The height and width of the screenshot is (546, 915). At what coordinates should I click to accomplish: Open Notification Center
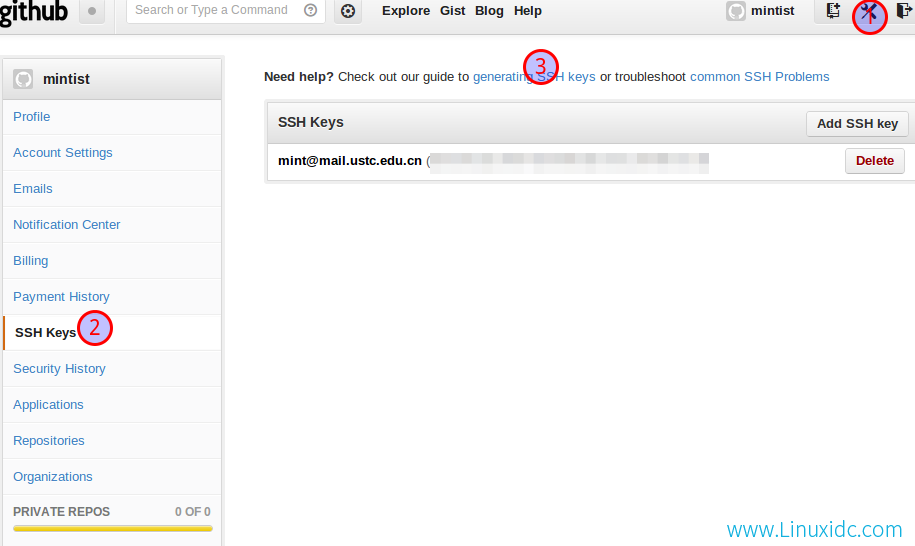click(112, 225)
